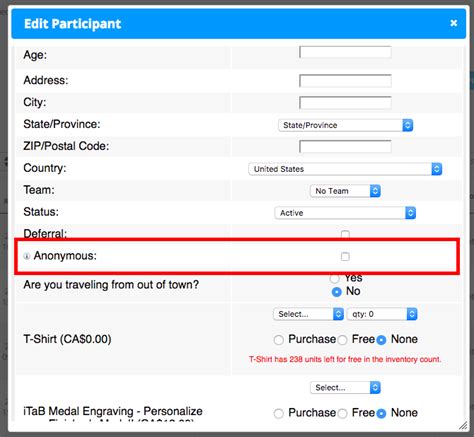Tick the Deferral checkbox
Screen dimensions: 474x437
[x=345, y=234]
